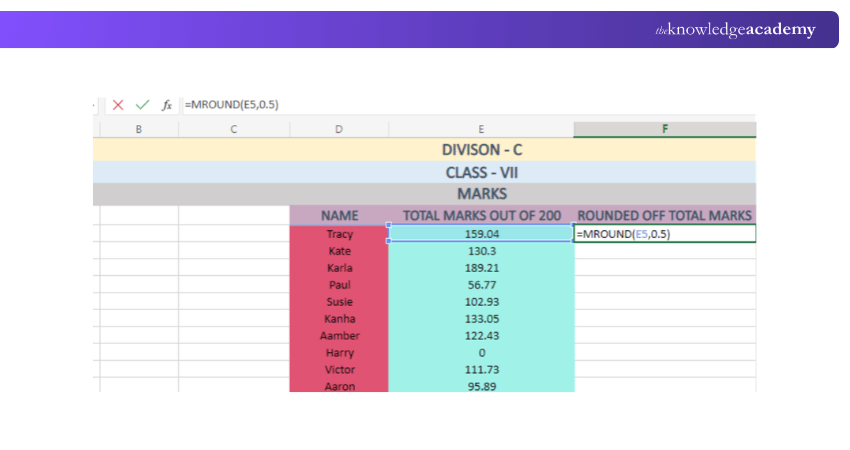Select column F header
The height and width of the screenshot is (450, 850).
point(665,129)
